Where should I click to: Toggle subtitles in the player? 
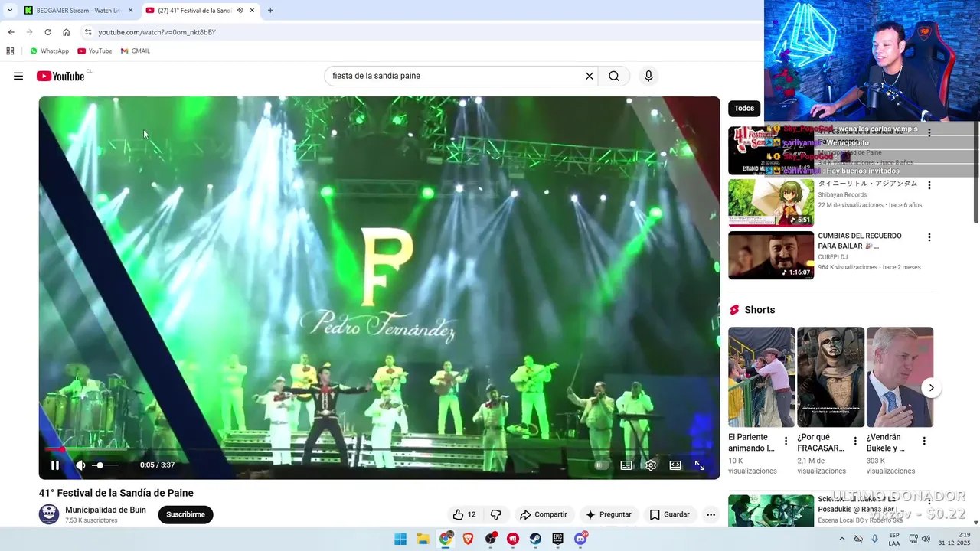626,465
